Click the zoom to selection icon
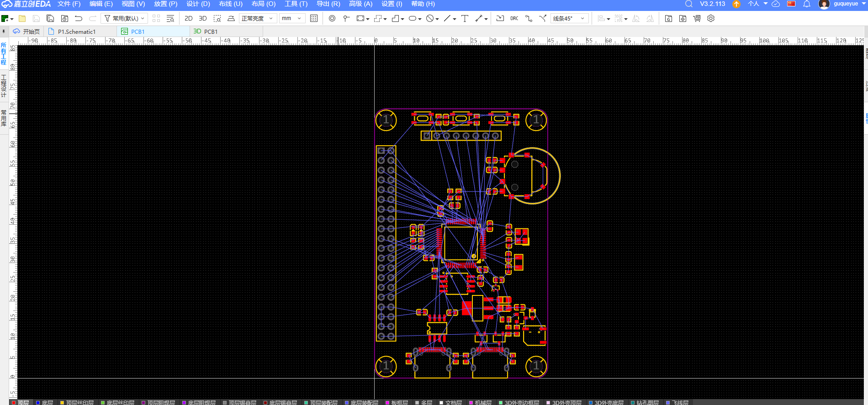 point(217,19)
